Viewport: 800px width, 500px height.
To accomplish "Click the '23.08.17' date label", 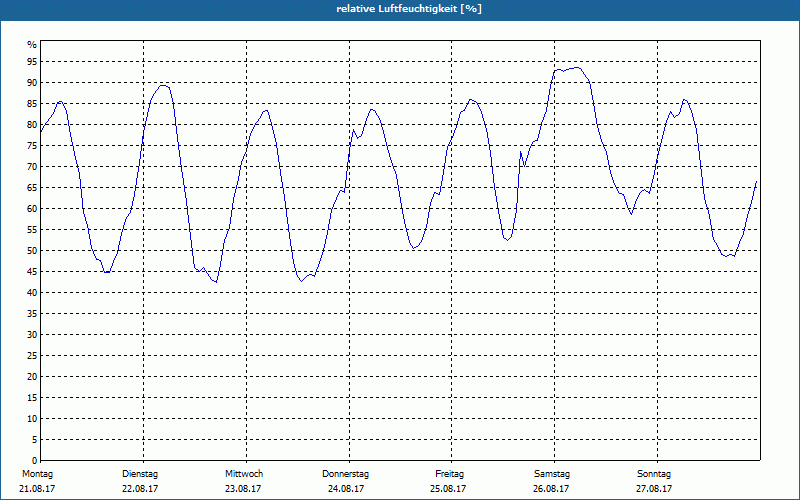I will point(243,489).
